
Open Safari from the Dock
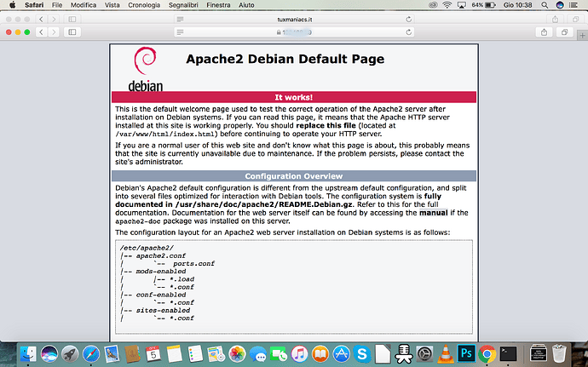(91, 354)
